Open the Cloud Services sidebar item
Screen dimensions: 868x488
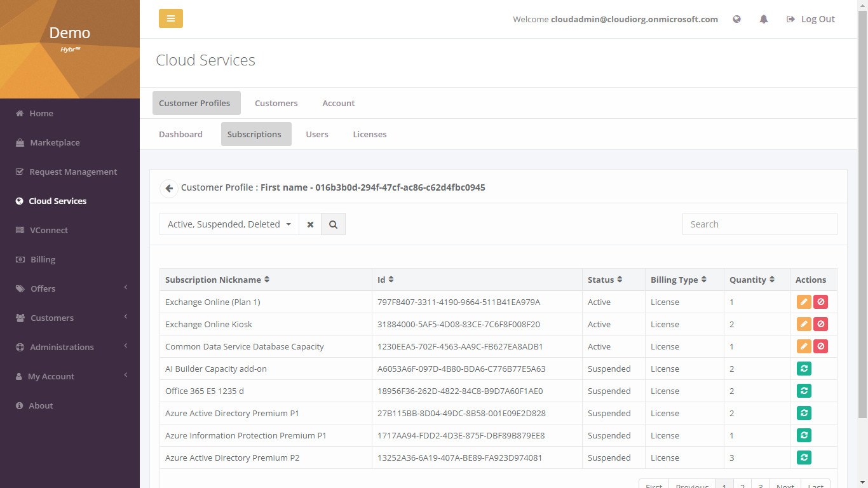[x=57, y=201]
